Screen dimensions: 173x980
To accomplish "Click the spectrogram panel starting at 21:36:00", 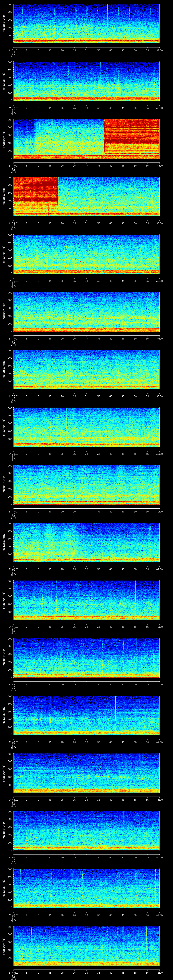I will pyautogui.click(x=87, y=312).
